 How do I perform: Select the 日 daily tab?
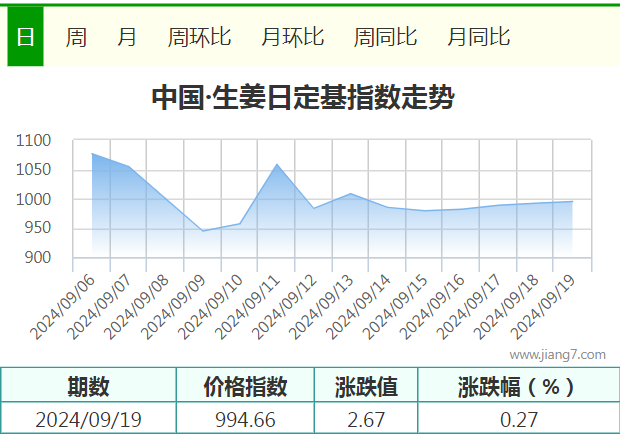(x=25, y=36)
